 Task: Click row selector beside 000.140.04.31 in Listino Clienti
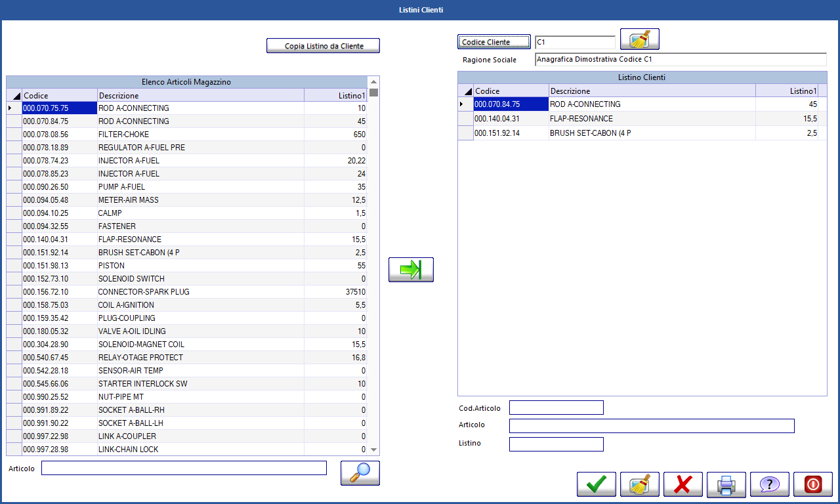tap(465, 119)
